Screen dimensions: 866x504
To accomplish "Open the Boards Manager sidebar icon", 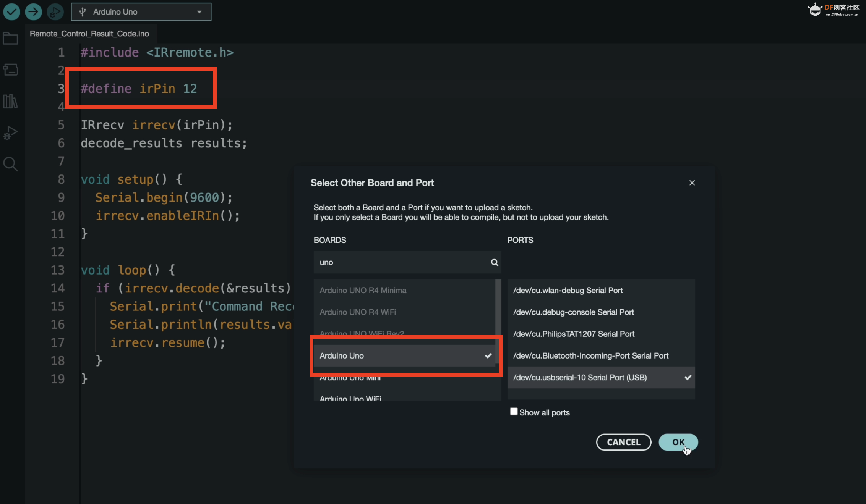I will [x=10, y=69].
